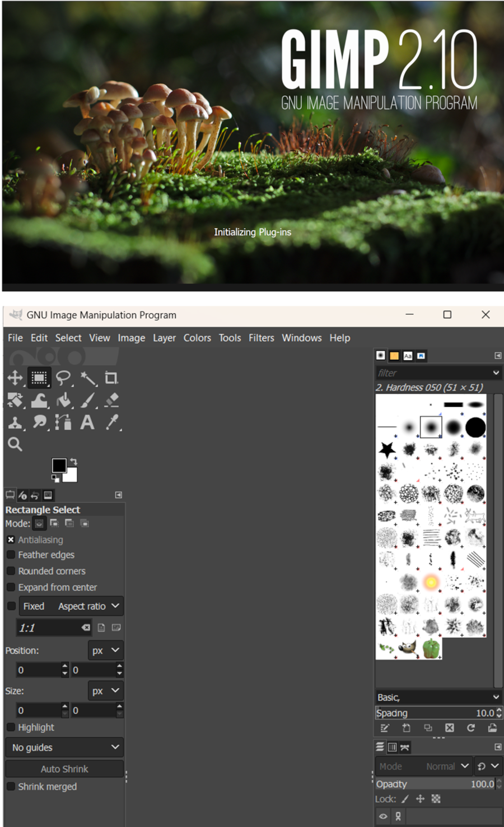504x827 pixels.
Task: Select the Move tool
Action: pyautogui.click(x=15, y=378)
